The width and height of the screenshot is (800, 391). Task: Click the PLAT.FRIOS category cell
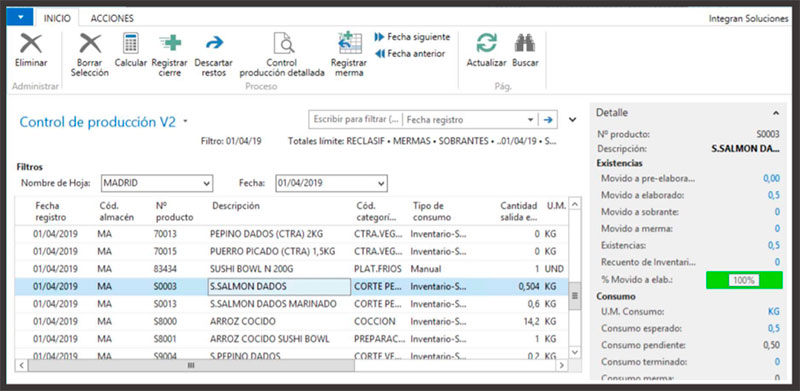point(378,269)
